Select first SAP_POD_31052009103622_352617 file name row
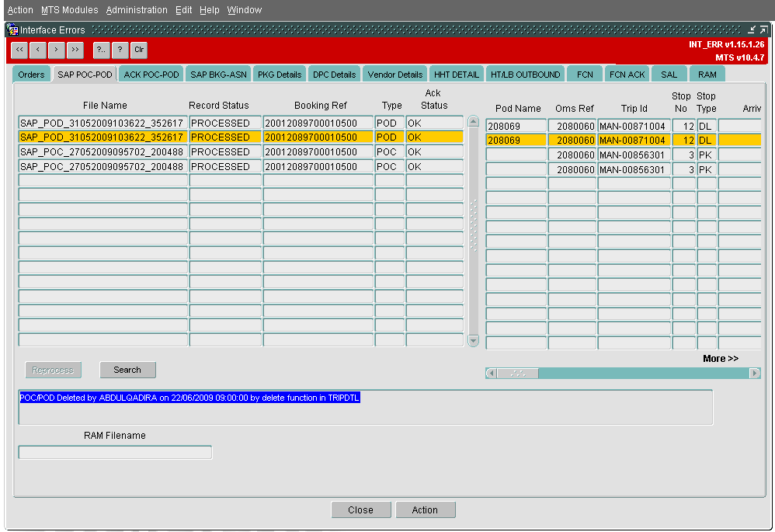The width and height of the screenshot is (775, 532). (103, 123)
